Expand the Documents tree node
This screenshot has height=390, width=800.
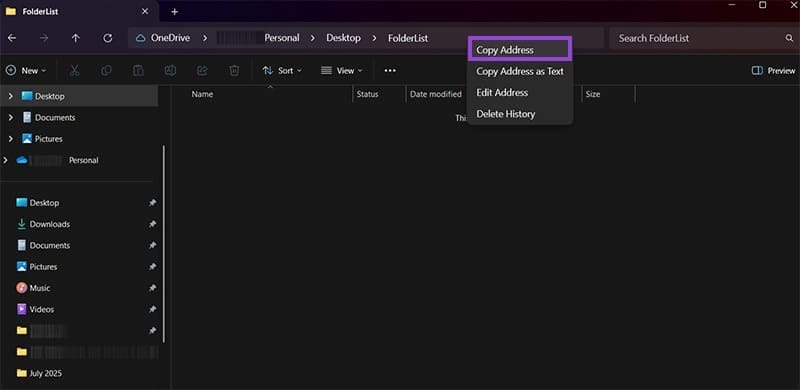11,117
